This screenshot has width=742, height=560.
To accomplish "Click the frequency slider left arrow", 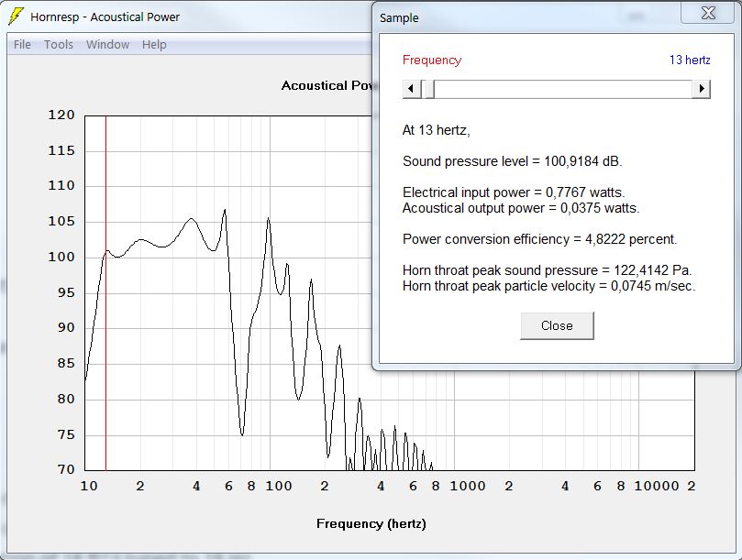I will [x=411, y=89].
